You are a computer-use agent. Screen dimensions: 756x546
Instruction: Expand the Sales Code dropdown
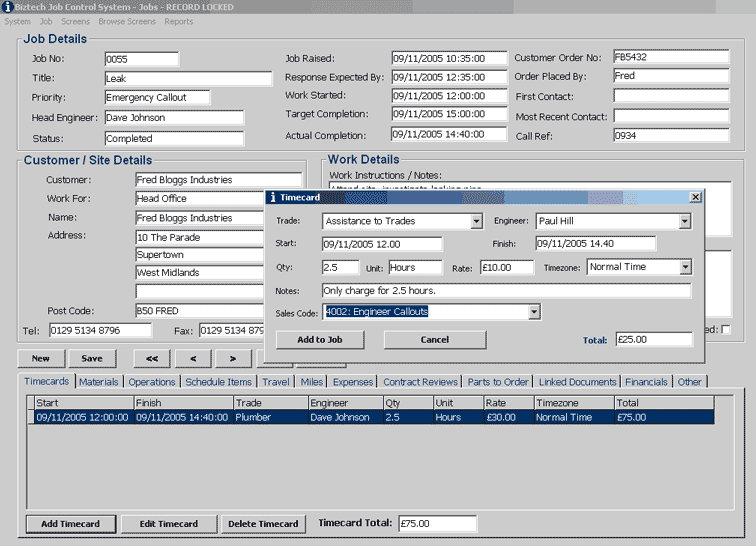pos(534,312)
